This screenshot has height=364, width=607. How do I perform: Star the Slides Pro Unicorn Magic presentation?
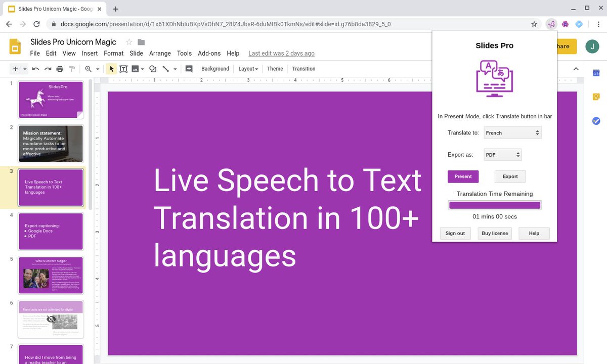click(x=129, y=42)
